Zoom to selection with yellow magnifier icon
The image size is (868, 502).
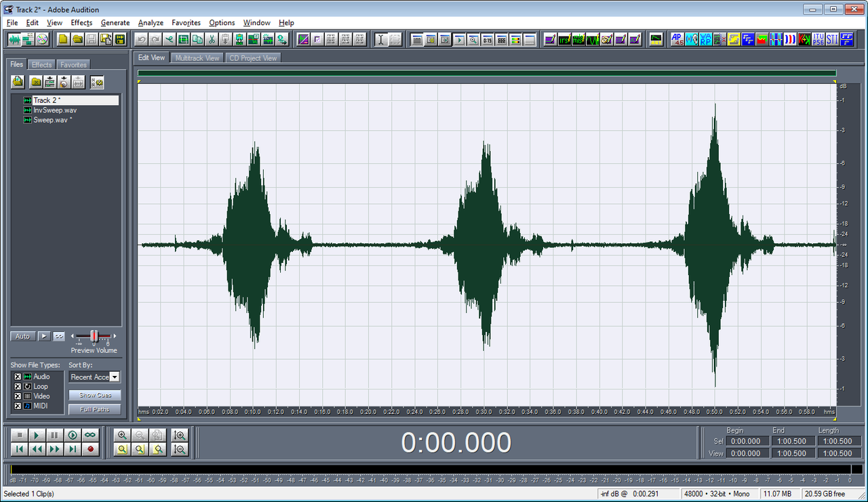pos(122,449)
